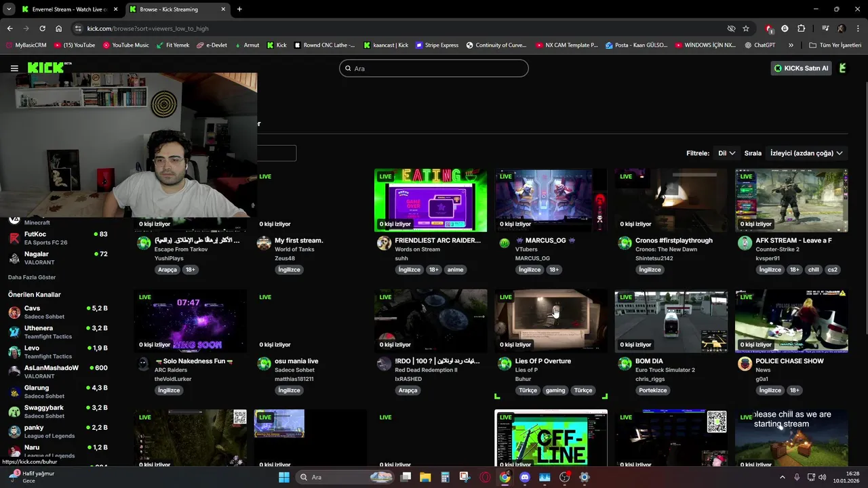This screenshot has height=488, width=868.
Task: Open the POLICE CHASE SHOW thumbnail
Action: [791, 321]
